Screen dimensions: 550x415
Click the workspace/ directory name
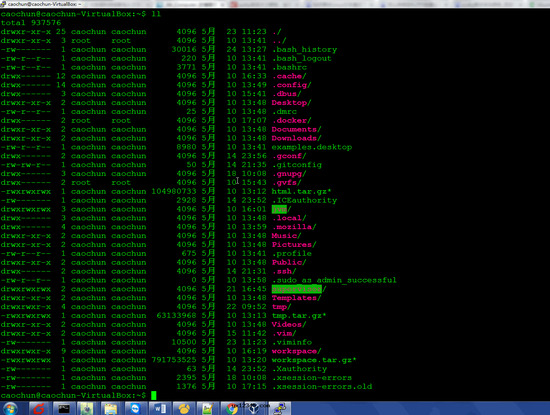296,351
